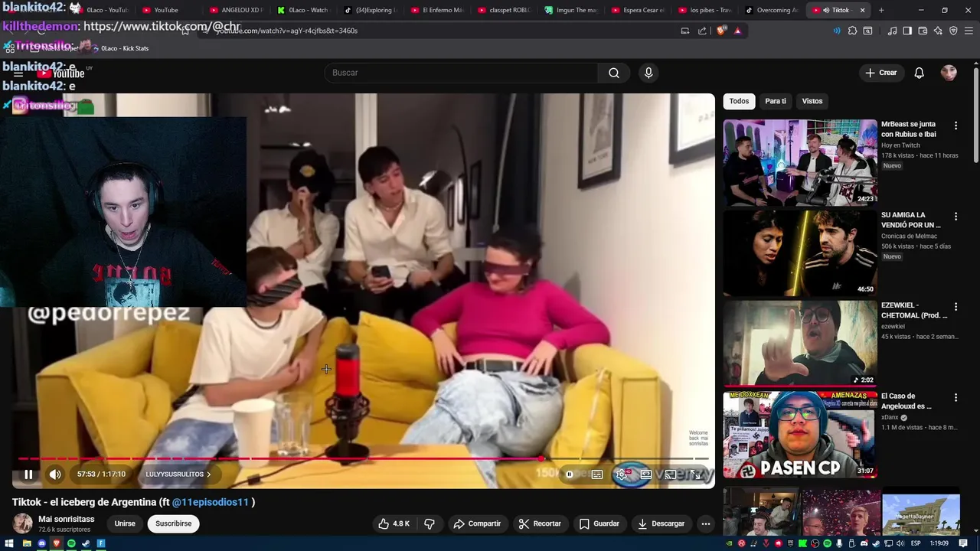Image resolution: width=980 pixels, height=551 pixels.
Task: Focus the Buscar search field
Action: (461, 73)
